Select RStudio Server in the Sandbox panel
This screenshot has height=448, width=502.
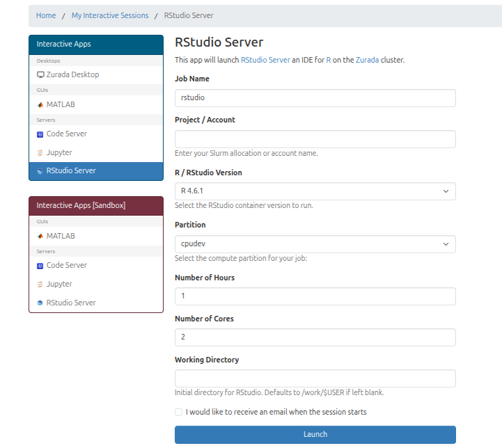pos(96,303)
